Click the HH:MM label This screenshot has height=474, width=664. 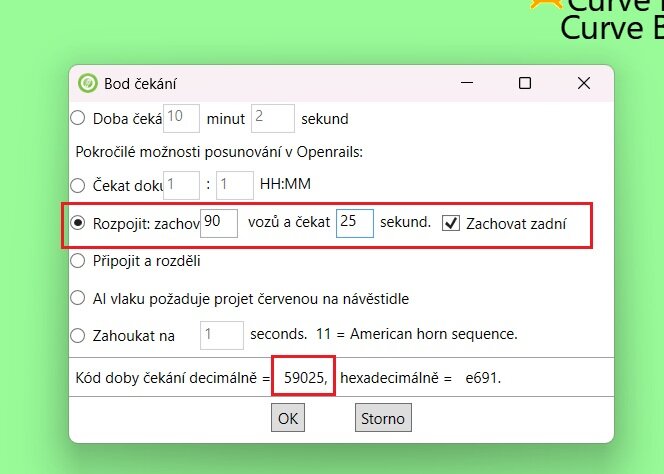[x=285, y=184]
